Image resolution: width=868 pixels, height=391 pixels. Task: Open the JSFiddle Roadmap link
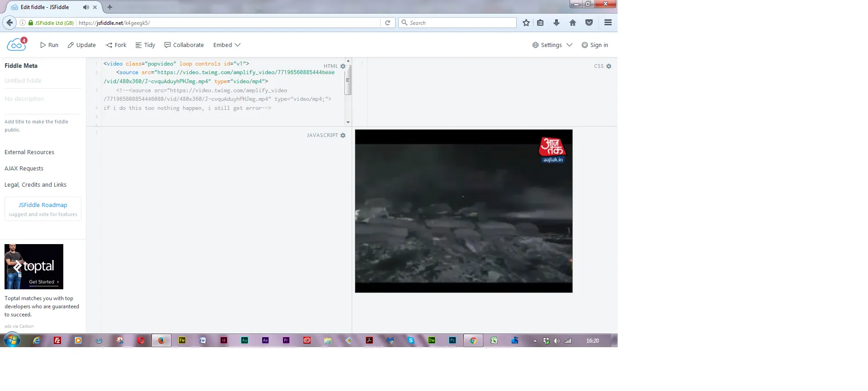coord(43,205)
